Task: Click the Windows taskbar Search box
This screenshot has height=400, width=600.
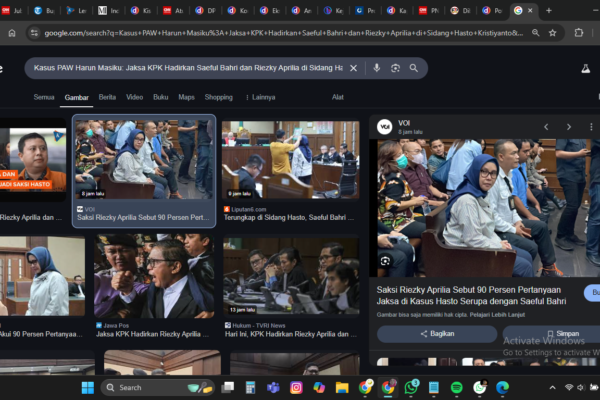Action: point(158,388)
